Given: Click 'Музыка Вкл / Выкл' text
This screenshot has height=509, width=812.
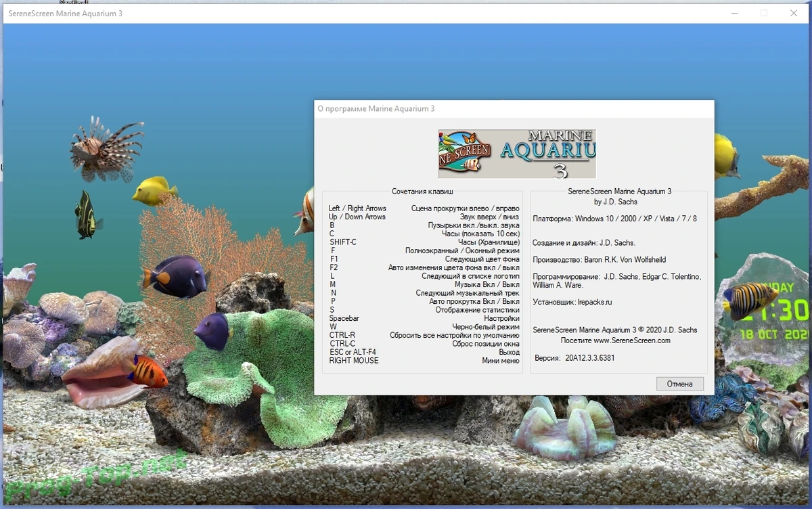Looking at the screenshot, I should [x=487, y=284].
